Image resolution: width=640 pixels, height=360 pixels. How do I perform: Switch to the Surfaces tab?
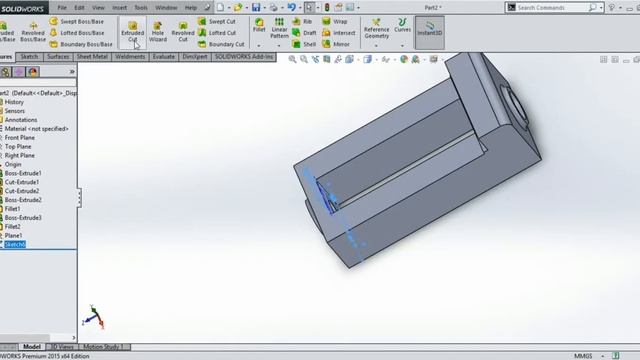coord(58,57)
